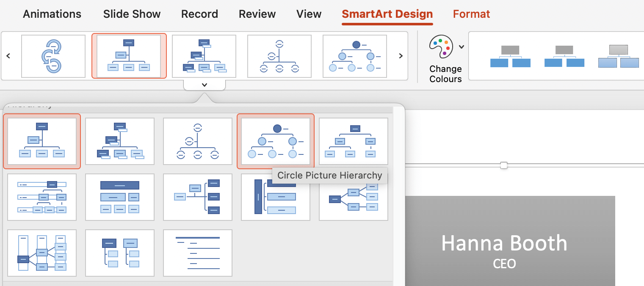
Task: Pick the Half Circle Organisation Chart layout
Action: tap(198, 141)
